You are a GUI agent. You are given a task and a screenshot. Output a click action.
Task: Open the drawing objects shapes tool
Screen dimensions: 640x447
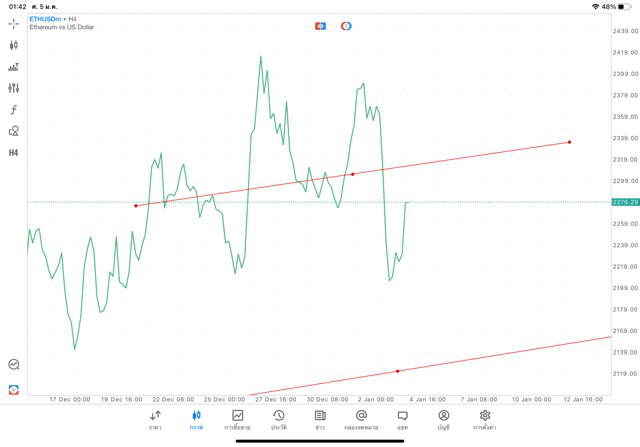click(x=14, y=131)
